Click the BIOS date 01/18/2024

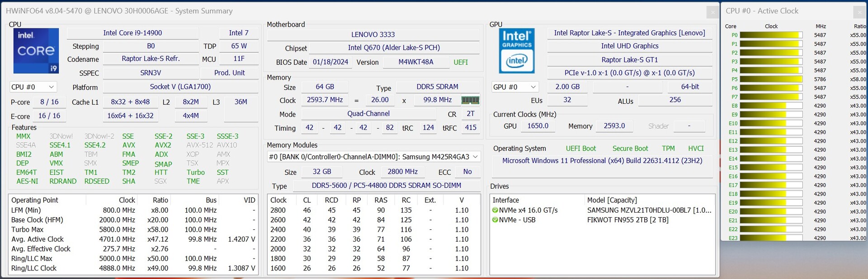click(x=330, y=62)
